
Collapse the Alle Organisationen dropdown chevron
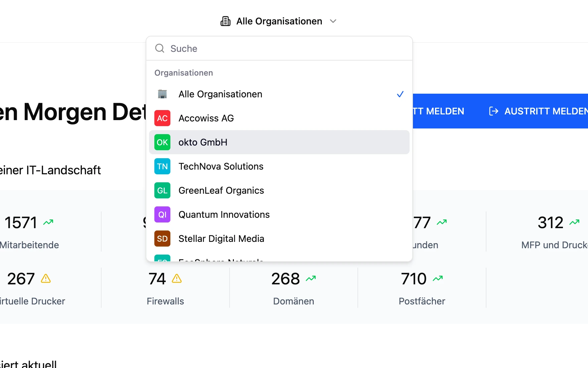coord(333,21)
